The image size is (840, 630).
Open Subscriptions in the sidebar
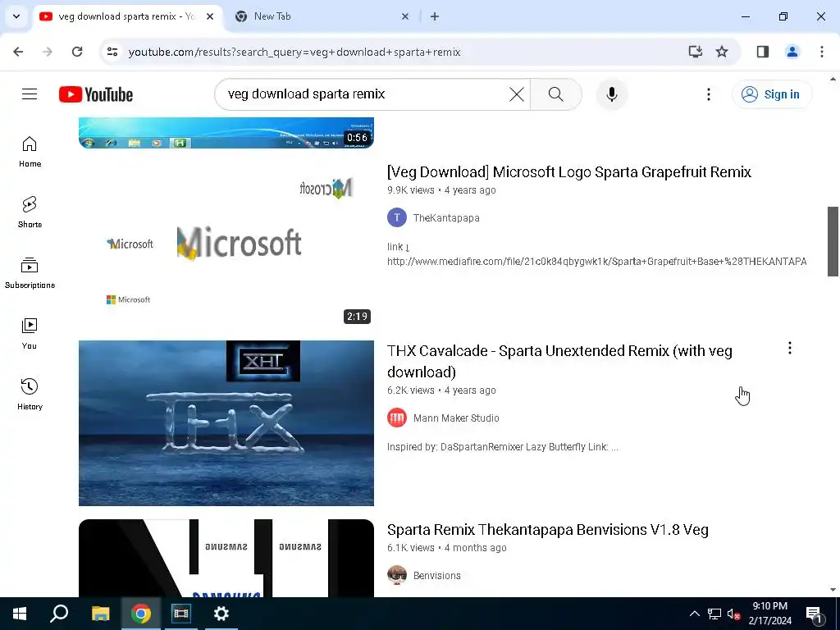click(x=30, y=272)
